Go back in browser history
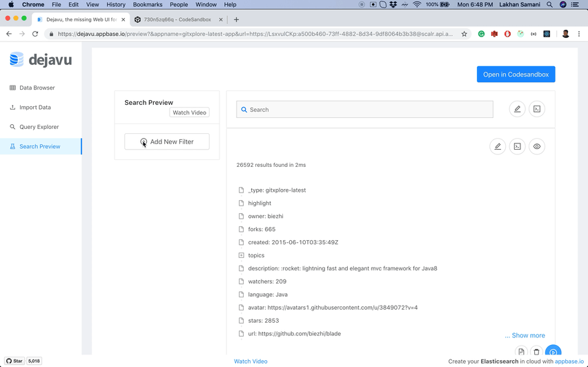The image size is (588, 367). 9,34
